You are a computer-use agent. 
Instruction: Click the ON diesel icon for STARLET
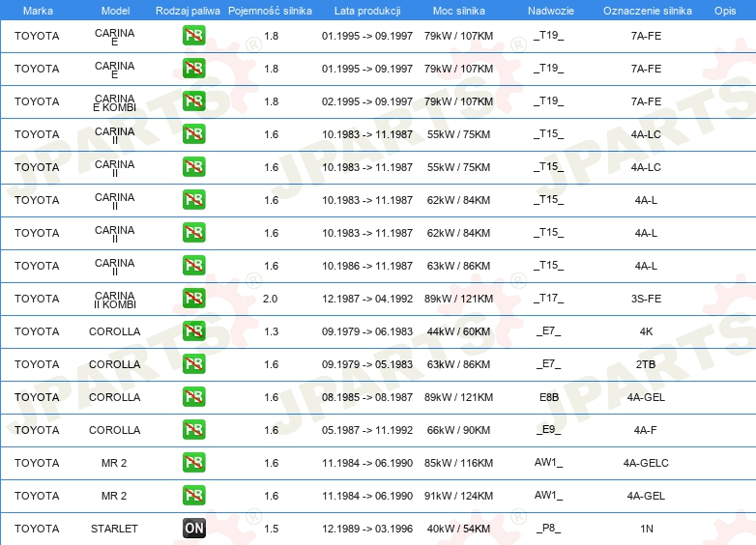pyautogui.click(x=193, y=529)
